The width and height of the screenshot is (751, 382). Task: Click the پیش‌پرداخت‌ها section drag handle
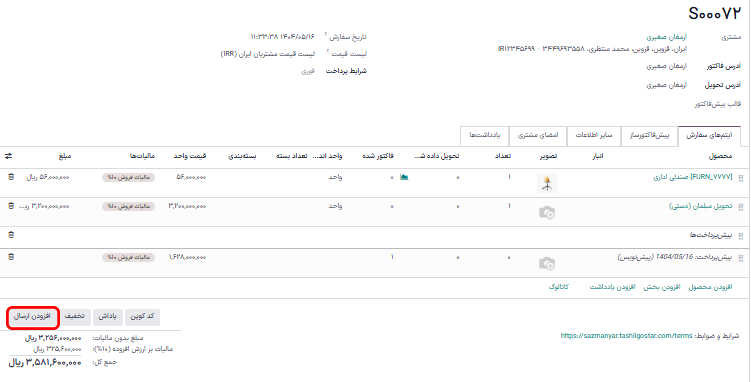pos(740,236)
